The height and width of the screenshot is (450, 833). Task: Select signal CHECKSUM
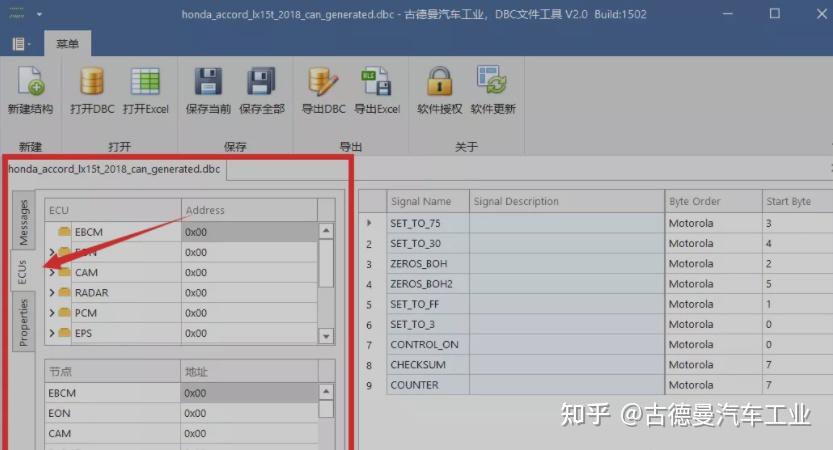pos(418,365)
